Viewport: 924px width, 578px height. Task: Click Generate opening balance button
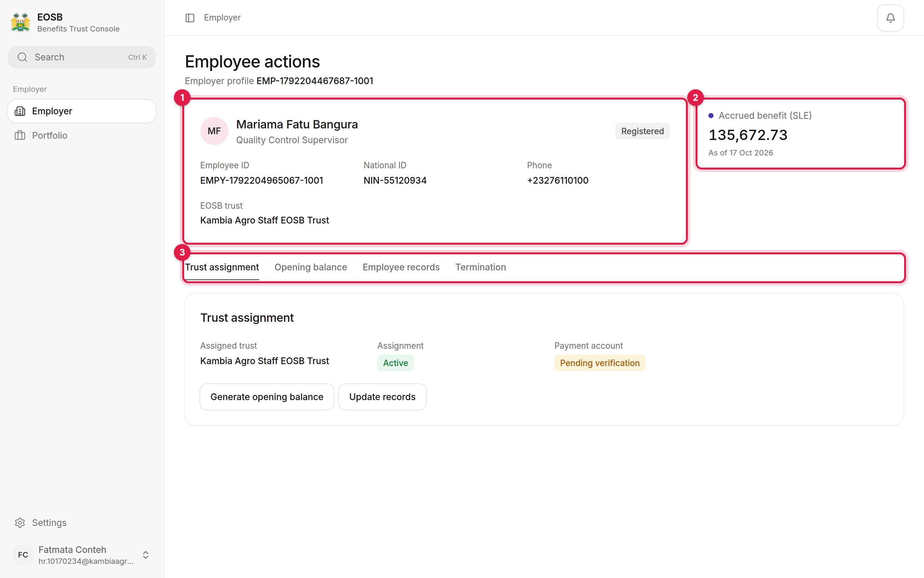point(267,397)
